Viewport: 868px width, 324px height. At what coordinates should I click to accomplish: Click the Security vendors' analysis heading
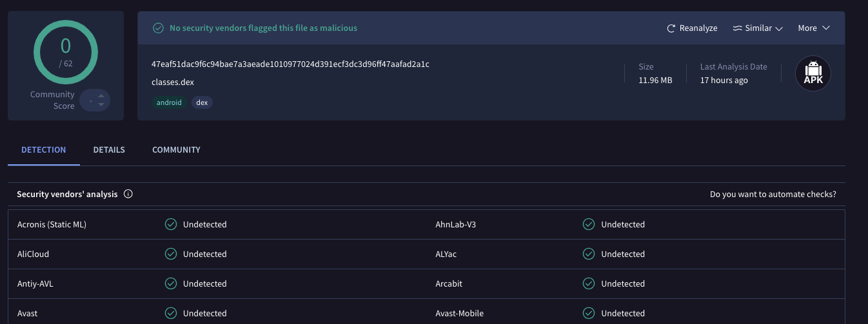point(67,194)
